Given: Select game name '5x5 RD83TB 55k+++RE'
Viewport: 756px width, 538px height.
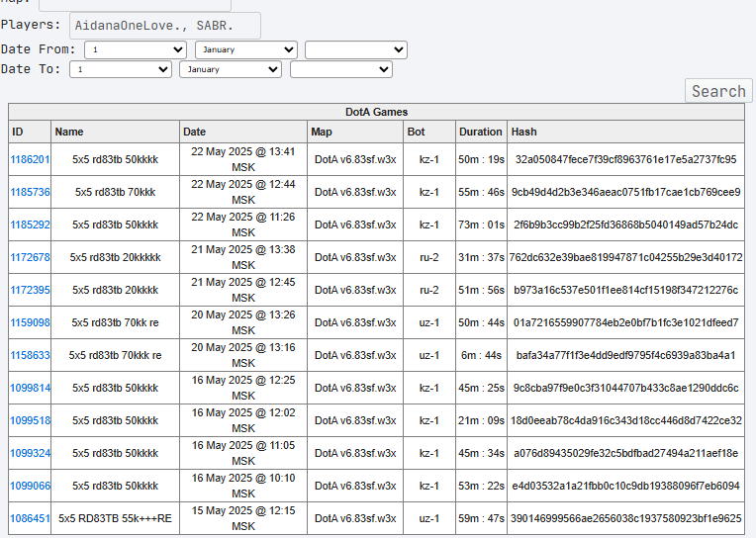Looking at the screenshot, I should [x=115, y=518].
